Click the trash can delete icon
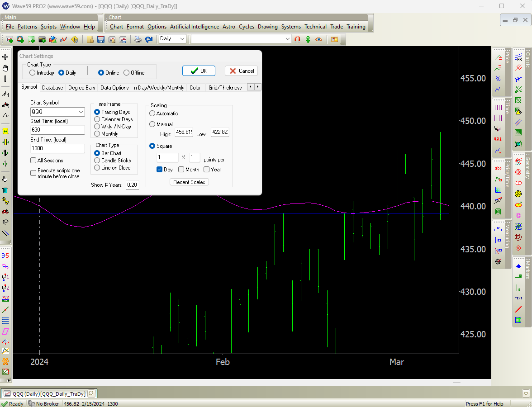Image resolution: width=532 pixels, height=407 pixels. pos(5,190)
